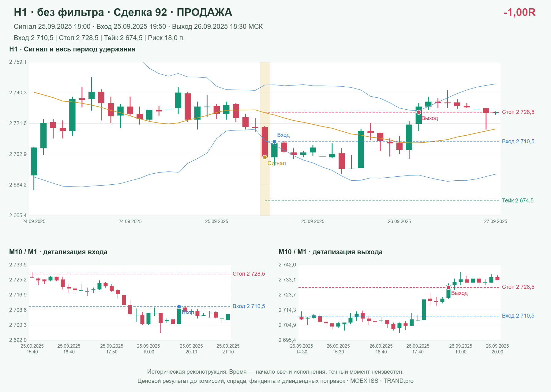Click the '25.09.2025 15:40' time label
Image resolution: width=551 pixels, height=392 pixels.
pos(32,349)
